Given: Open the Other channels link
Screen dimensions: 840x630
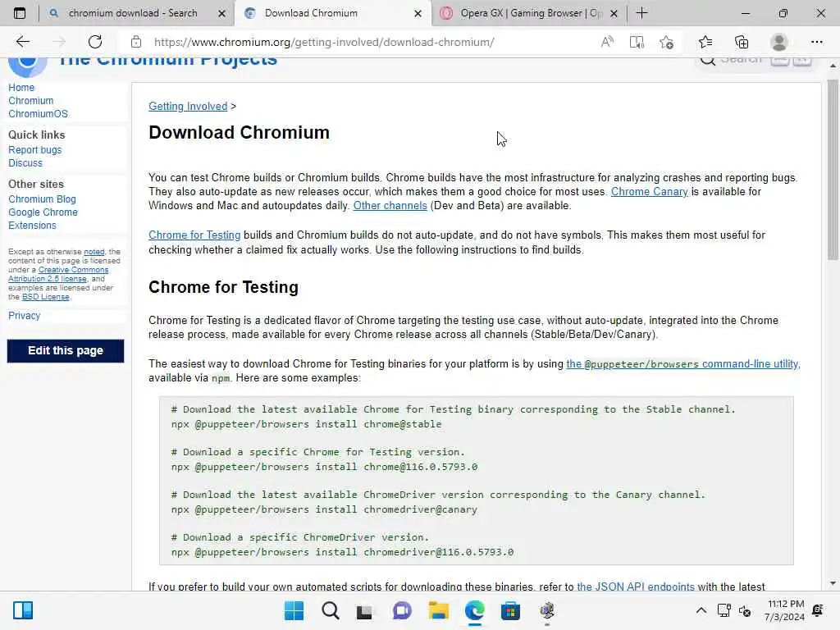Looking at the screenshot, I should click(390, 205).
